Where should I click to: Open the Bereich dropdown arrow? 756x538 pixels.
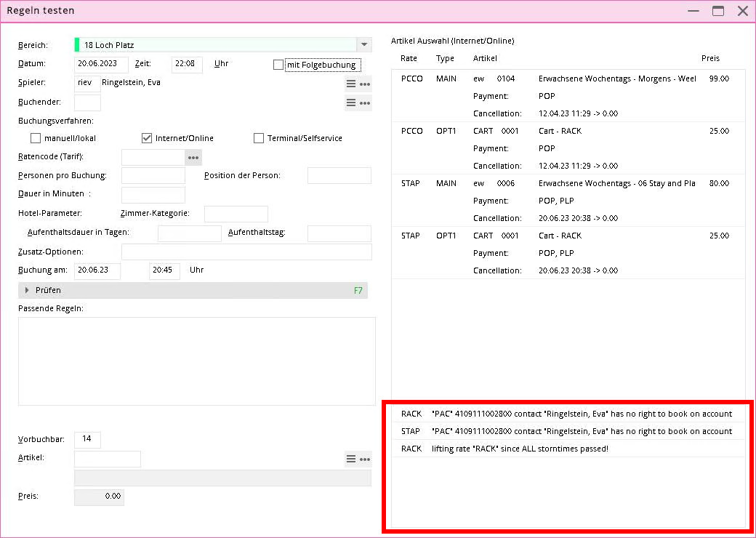pos(365,45)
